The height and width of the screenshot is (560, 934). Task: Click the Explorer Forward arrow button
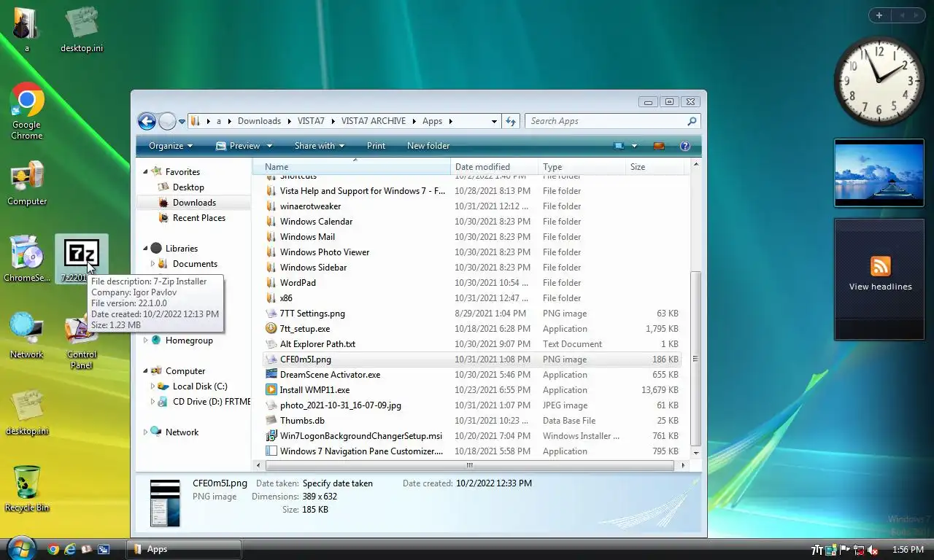pos(167,121)
